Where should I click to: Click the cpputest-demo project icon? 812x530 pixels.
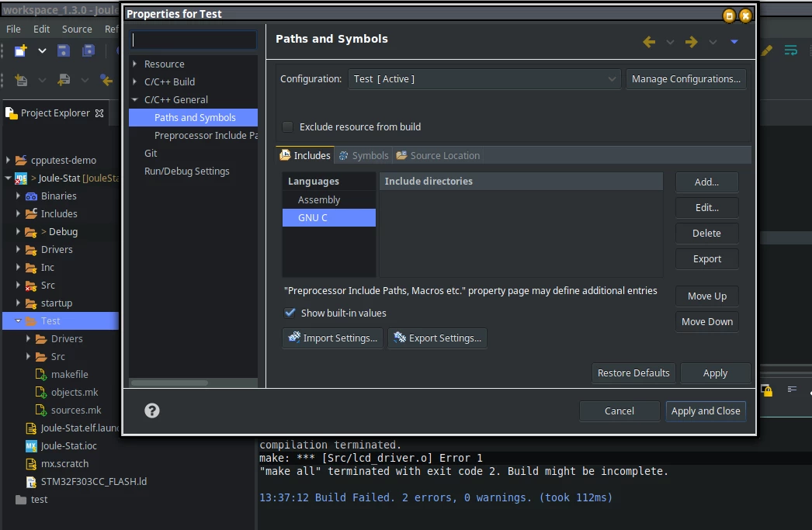[21, 161]
